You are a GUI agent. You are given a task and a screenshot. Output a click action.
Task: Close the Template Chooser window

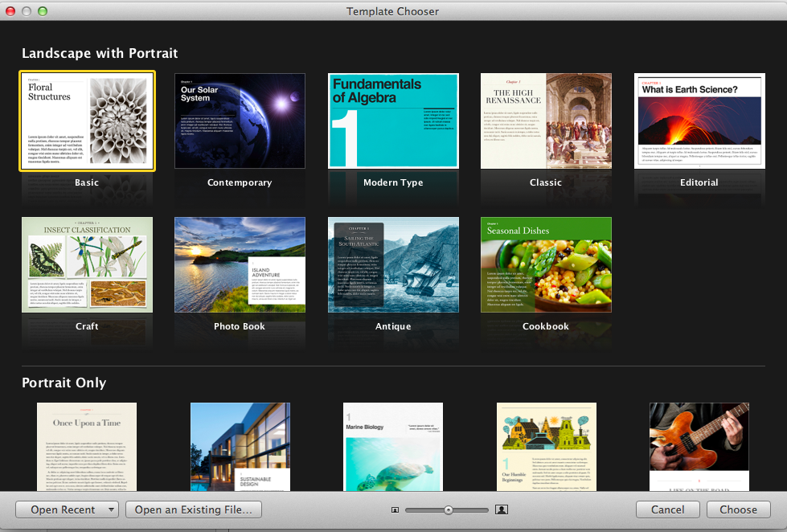[10, 11]
